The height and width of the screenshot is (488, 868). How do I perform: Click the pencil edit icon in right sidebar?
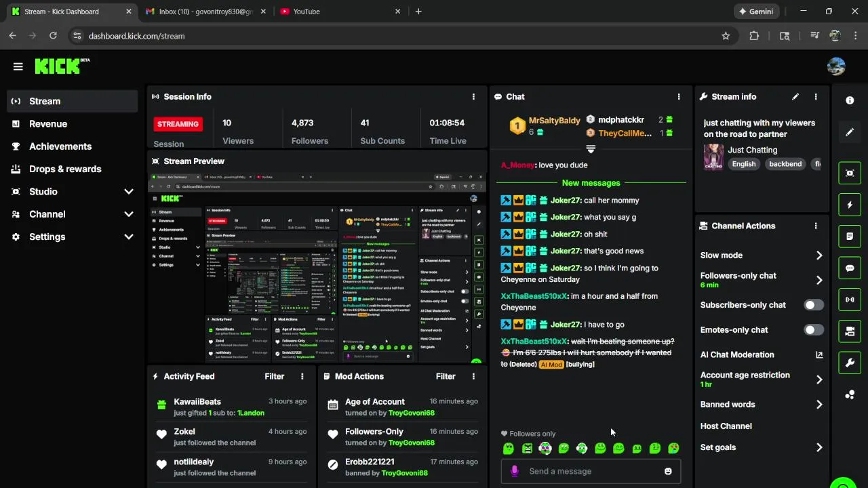pyautogui.click(x=850, y=132)
